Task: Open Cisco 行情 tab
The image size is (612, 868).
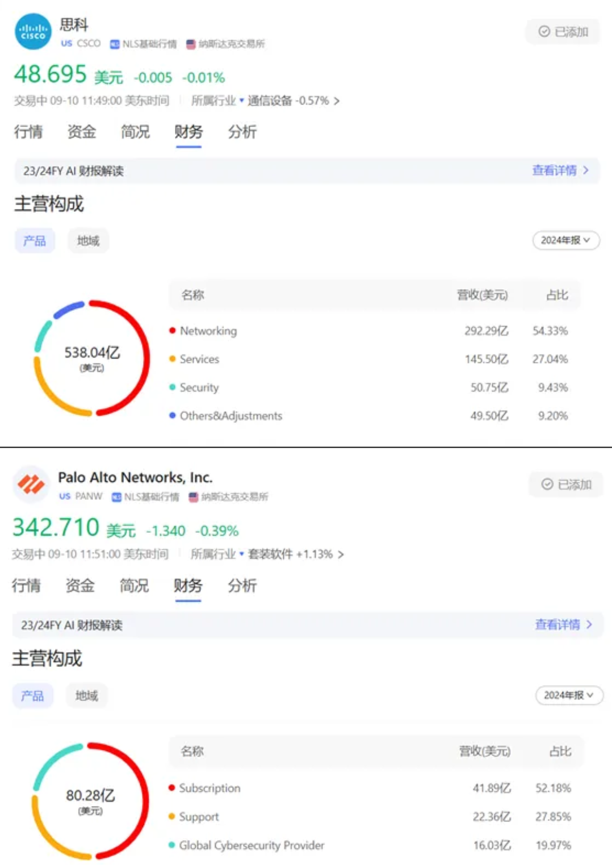Action: point(28,132)
